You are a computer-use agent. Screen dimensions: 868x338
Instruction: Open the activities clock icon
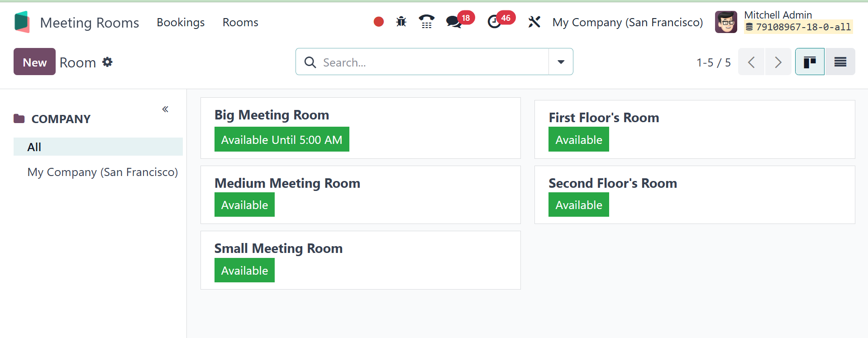click(x=494, y=22)
